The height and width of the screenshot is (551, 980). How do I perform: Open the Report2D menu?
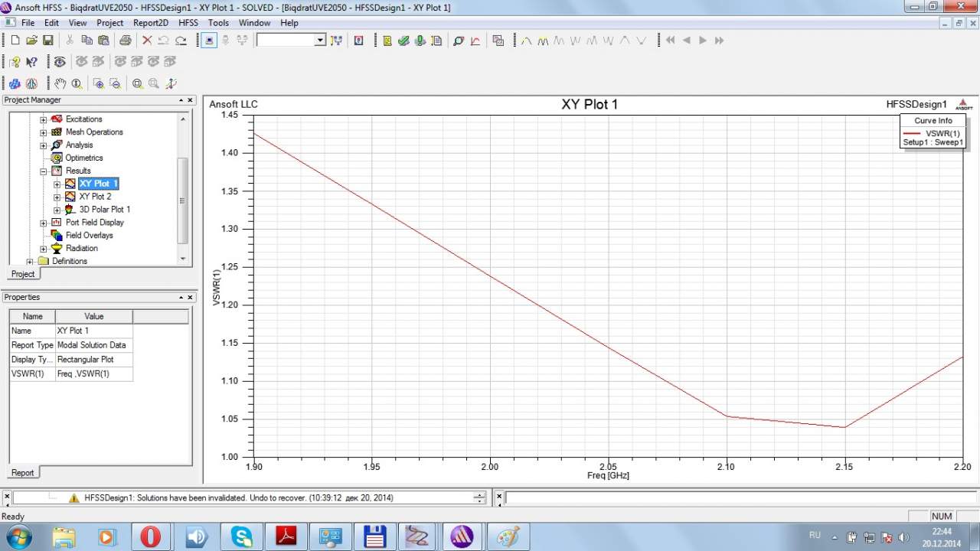[x=150, y=23]
